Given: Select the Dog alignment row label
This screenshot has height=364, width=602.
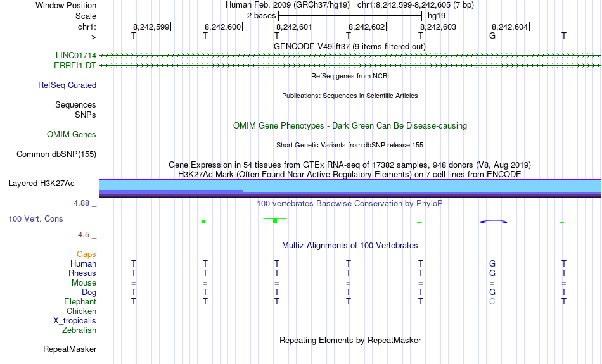Looking at the screenshot, I should pos(89,292).
